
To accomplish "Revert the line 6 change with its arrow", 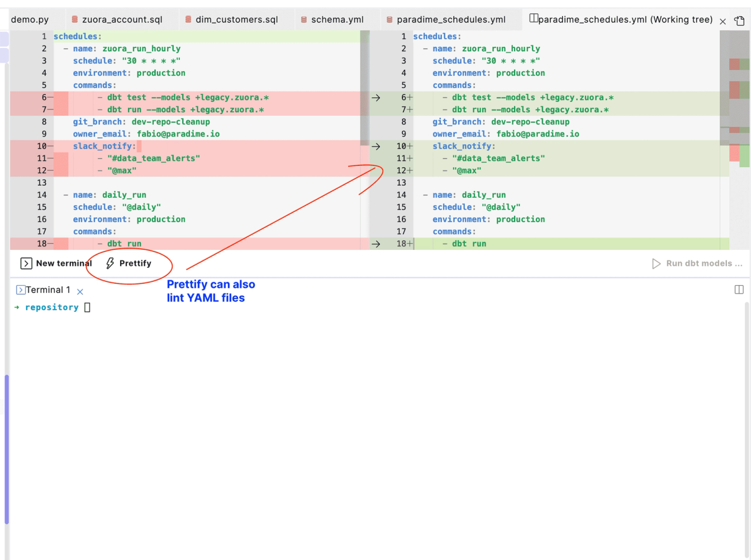I will pos(376,98).
